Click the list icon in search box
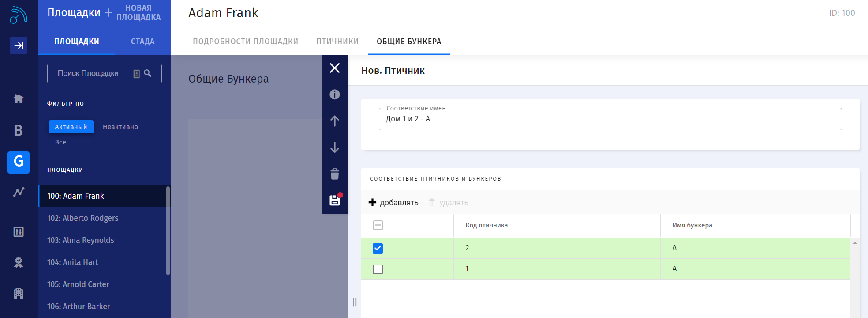This screenshot has height=318, width=868. [x=137, y=74]
